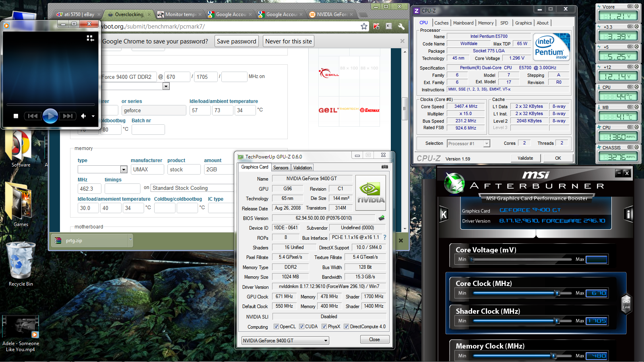644x362 pixels.
Task: Skip to next track in media player
Action: 68,116
